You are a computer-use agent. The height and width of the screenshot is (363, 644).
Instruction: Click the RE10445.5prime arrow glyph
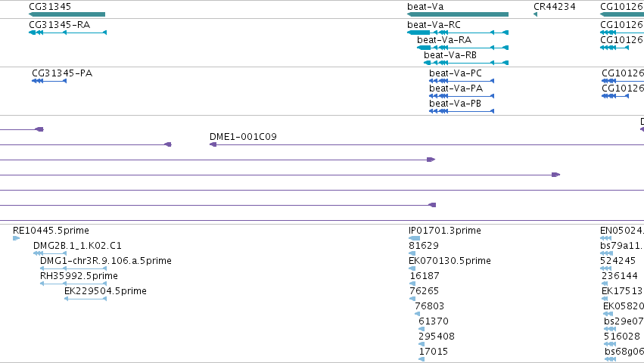pos(17,238)
